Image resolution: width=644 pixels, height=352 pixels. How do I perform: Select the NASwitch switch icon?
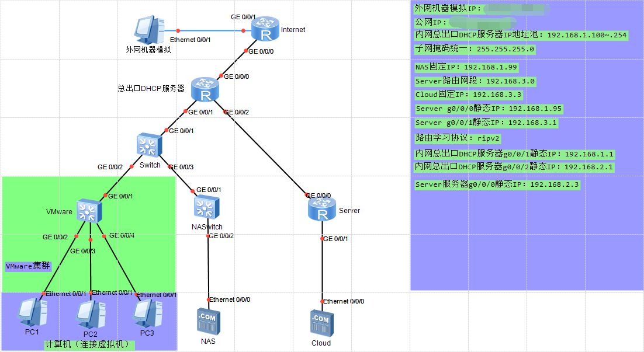tap(206, 208)
